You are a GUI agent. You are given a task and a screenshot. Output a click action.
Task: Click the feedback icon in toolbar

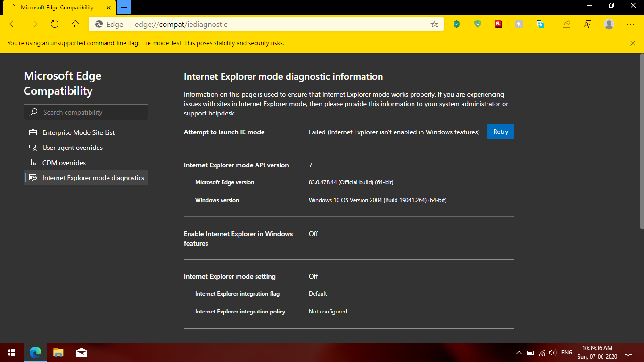[x=587, y=25]
